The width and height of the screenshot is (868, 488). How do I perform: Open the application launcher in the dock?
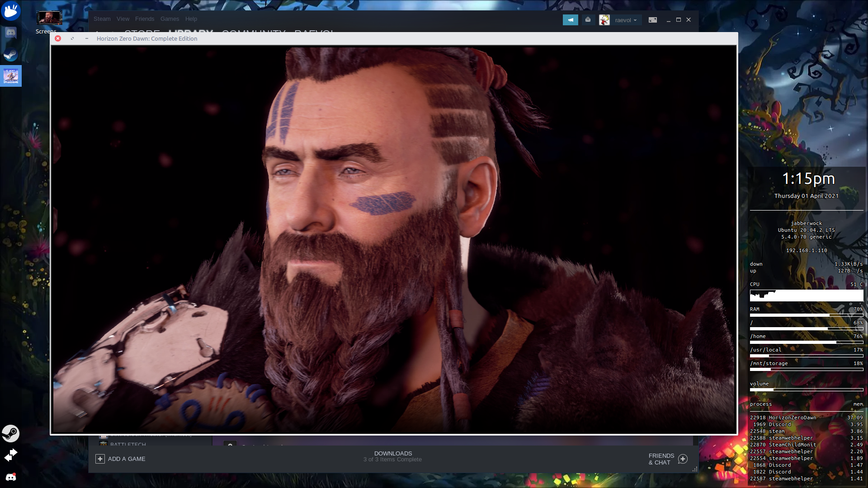click(x=11, y=11)
